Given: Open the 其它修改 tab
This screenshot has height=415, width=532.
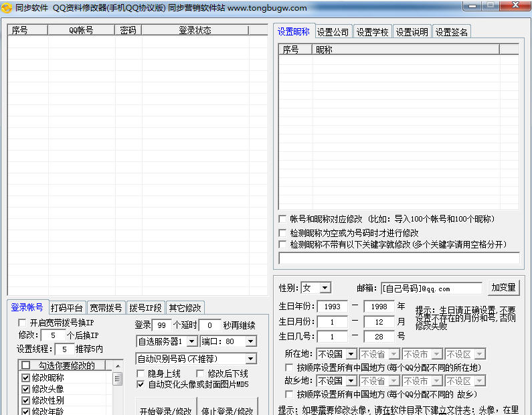Looking at the screenshot, I should pos(185,308).
